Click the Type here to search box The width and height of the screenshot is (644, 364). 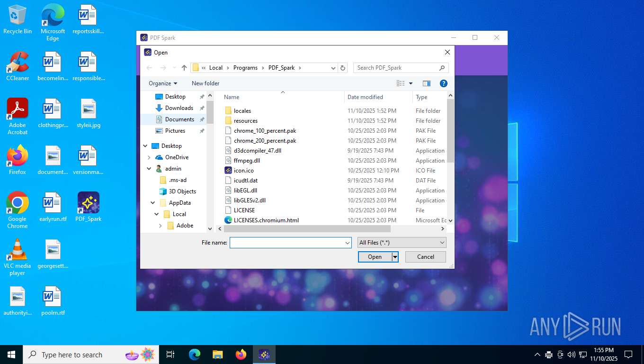91,355
